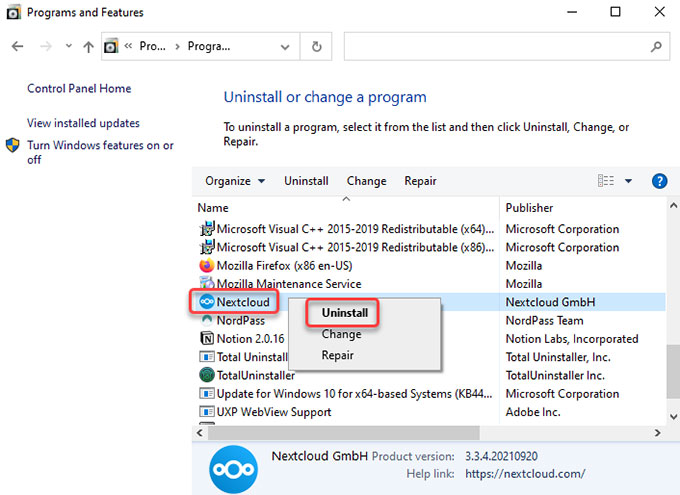The image size is (680, 495).
Task: Click the vertical scrollbar up arrow
Action: pos(673,205)
